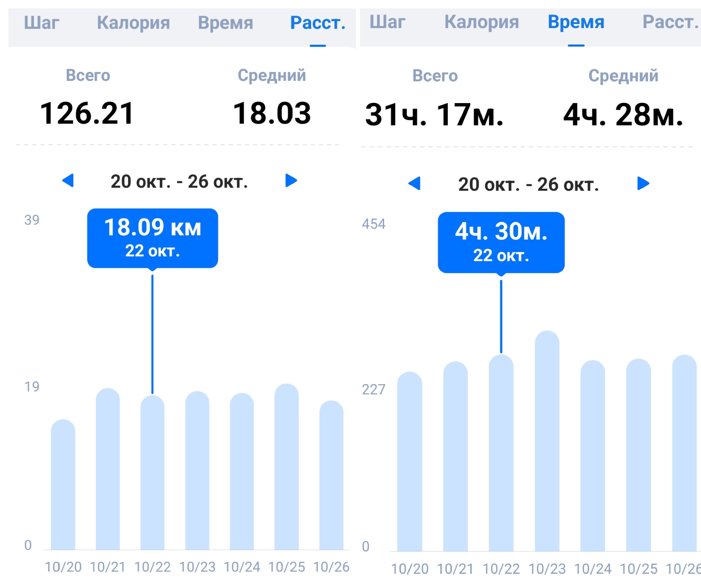Screen dimensions: 701x588
Task: Select the 10/20 distance bar
Action: coord(63,485)
